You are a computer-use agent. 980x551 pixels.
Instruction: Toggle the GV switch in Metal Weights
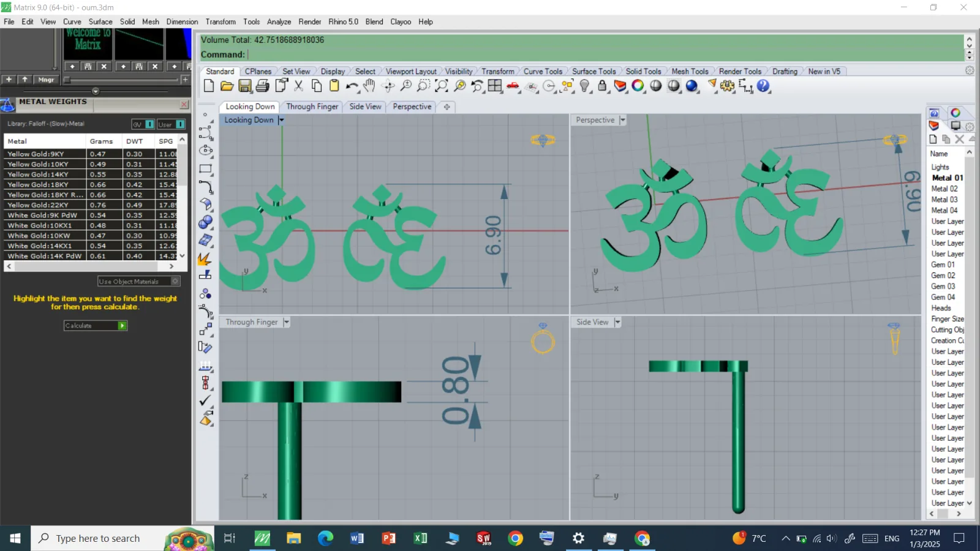pos(143,124)
